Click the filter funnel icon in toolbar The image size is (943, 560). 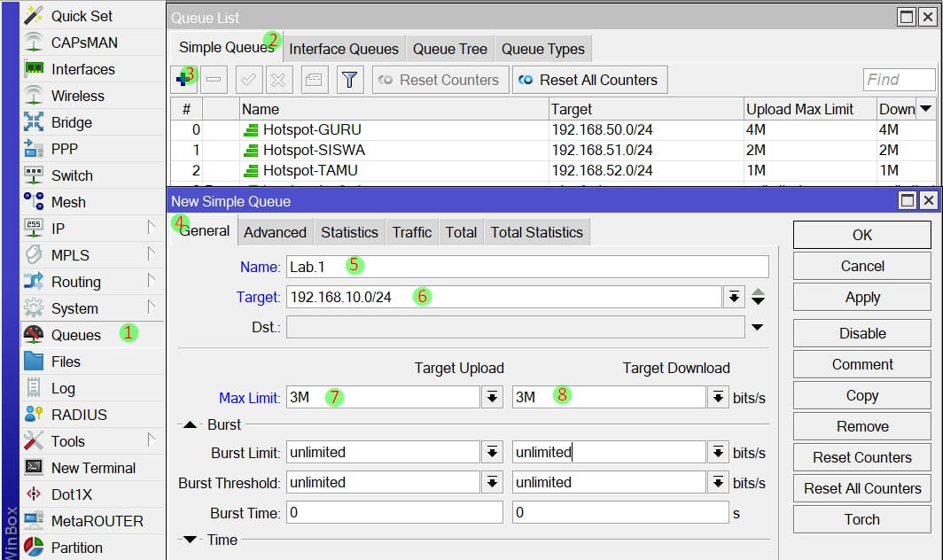[x=350, y=80]
